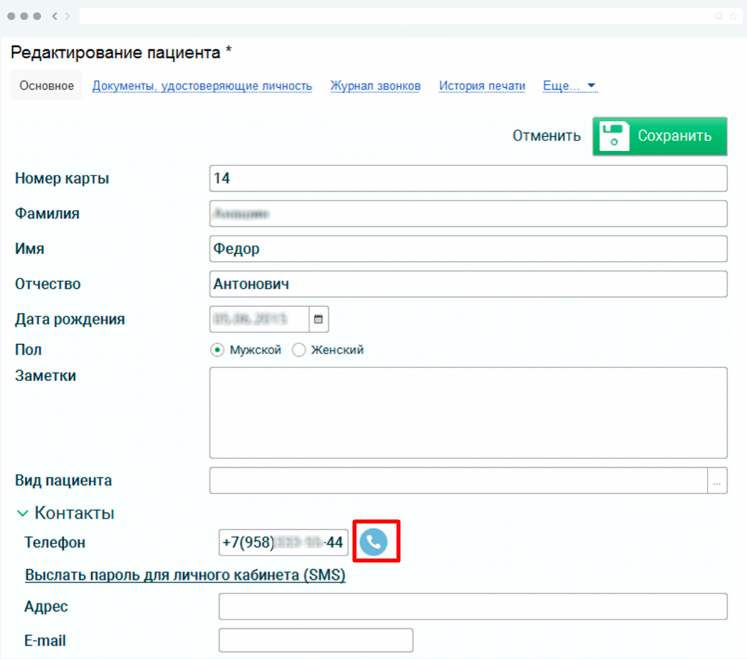Viewport: 747px width, 659px height.
Task: Open the calendar picker for Дата рождения
Action: (319, 319)
